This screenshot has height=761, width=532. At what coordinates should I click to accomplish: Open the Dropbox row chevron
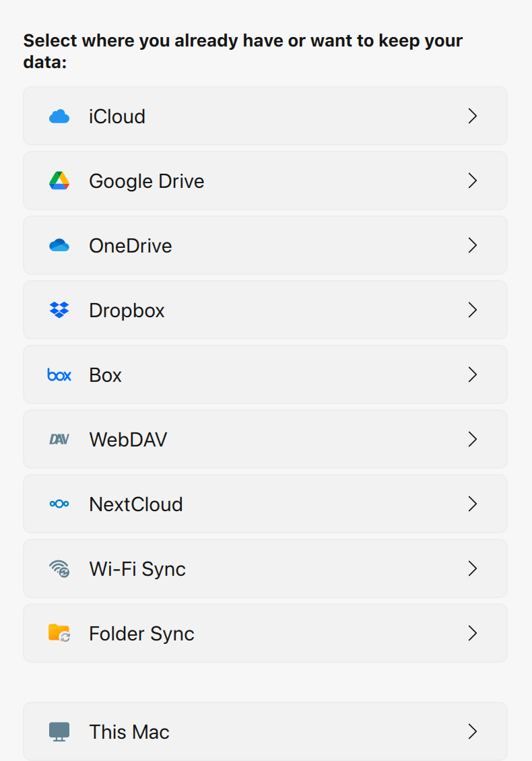click(472, 310)
